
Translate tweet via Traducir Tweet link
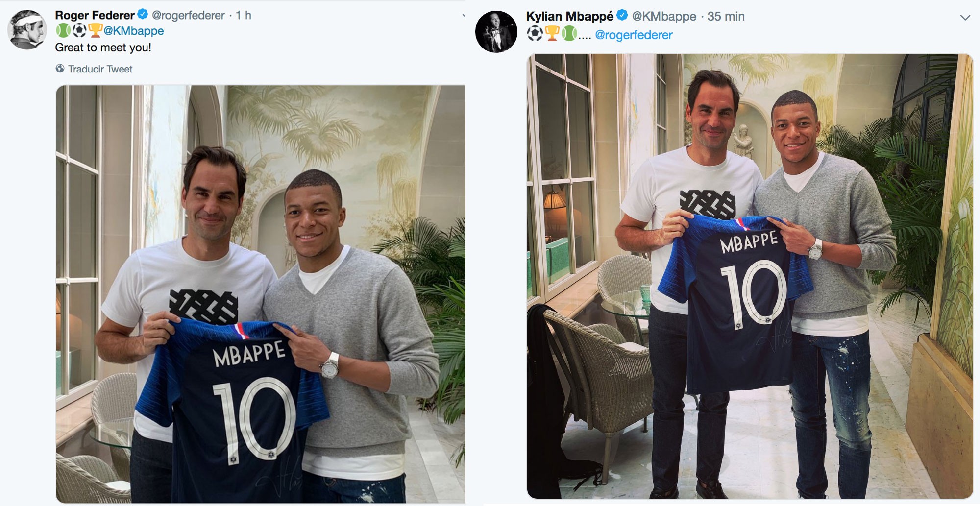coord(100,69)
